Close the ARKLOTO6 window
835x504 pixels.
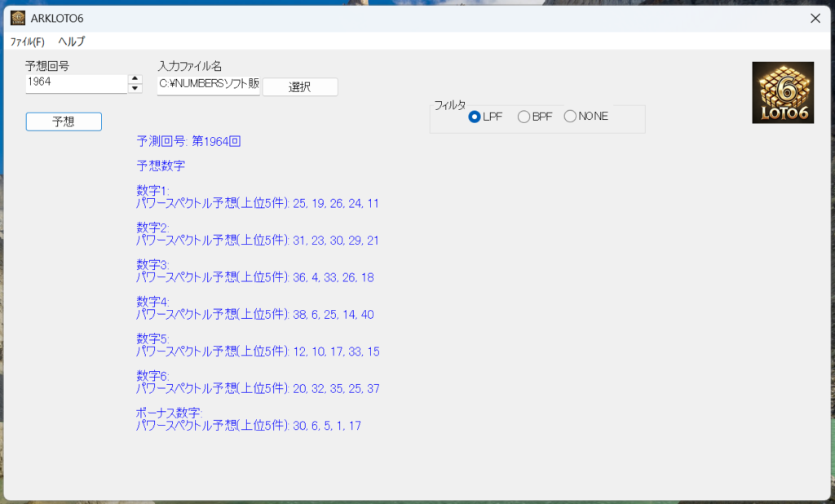click(815, 18)
